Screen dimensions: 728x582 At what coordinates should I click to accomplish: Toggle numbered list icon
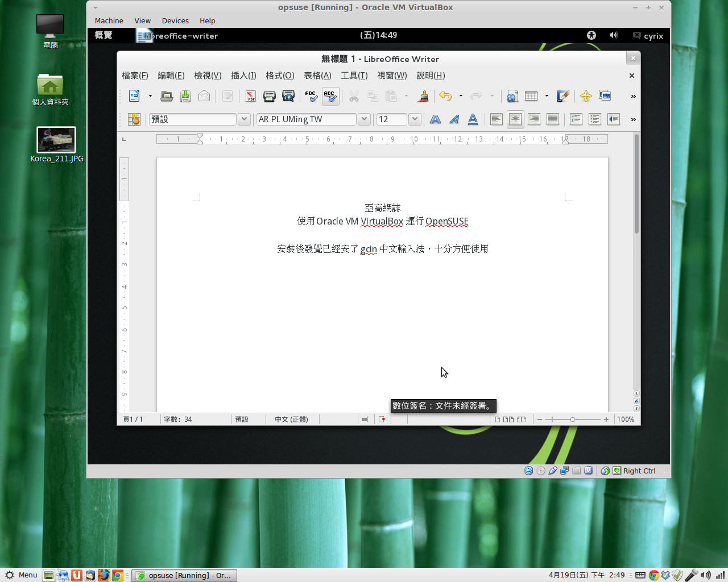click(576, 119)
